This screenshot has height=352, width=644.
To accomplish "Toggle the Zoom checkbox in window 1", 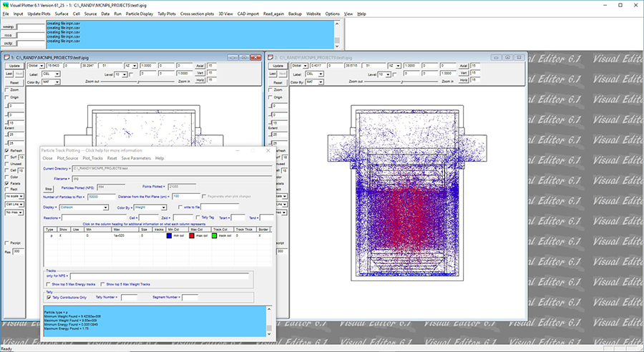I will [x=6, y=89].
